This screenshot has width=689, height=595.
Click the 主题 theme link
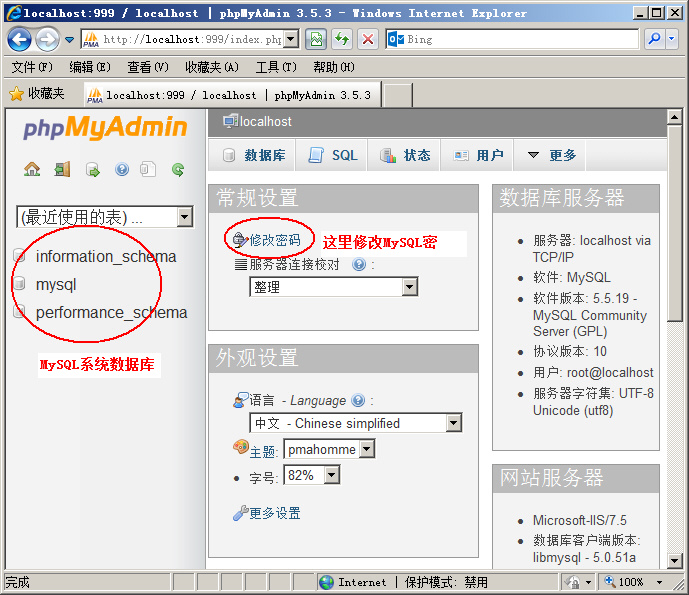262,451
